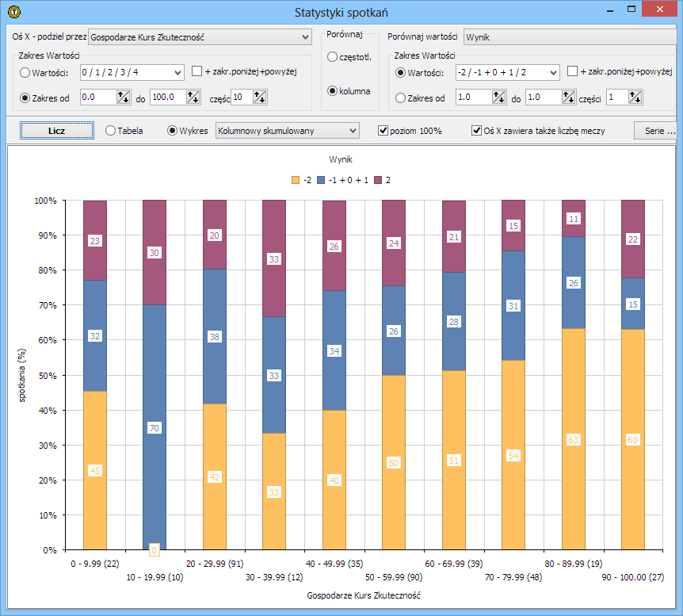Click the stepper beside the 100.0 field
The height and width of the screenshot is (616, 683).
[x=193, y=98]
